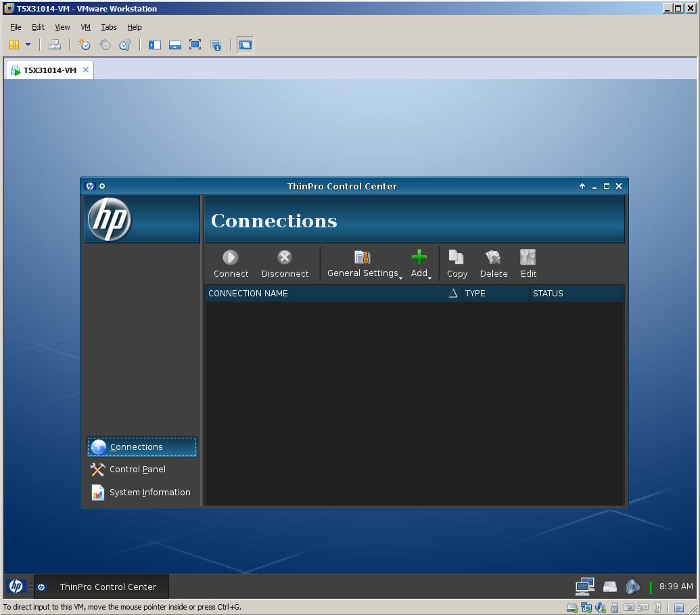
Task: Minimize the ThinPro Control Center window
Action: [x=594, y=186]
